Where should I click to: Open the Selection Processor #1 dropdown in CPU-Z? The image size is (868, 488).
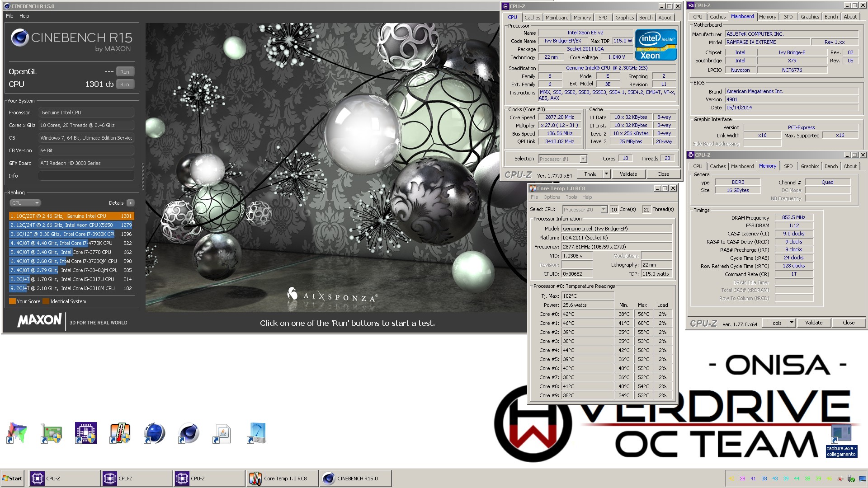click(x=563, y=159)
